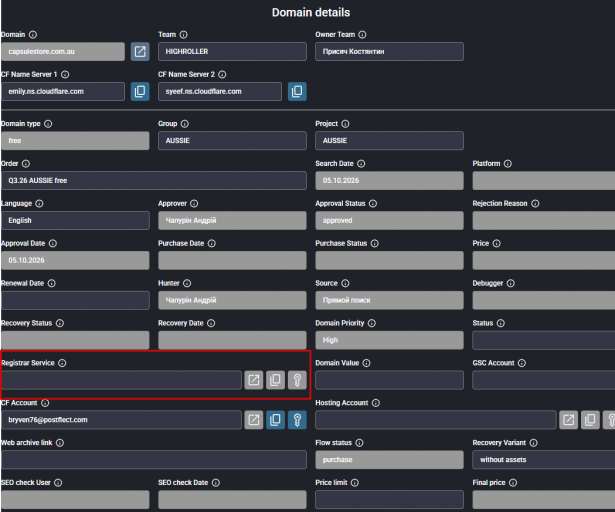Click info icon next to Domain Priority
Viewport: 615px width, 512px height.
point(372,323)
